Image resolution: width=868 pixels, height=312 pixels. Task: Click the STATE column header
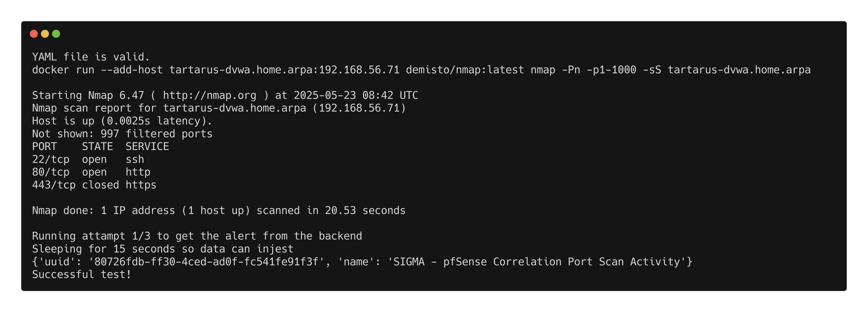point(97,146)
